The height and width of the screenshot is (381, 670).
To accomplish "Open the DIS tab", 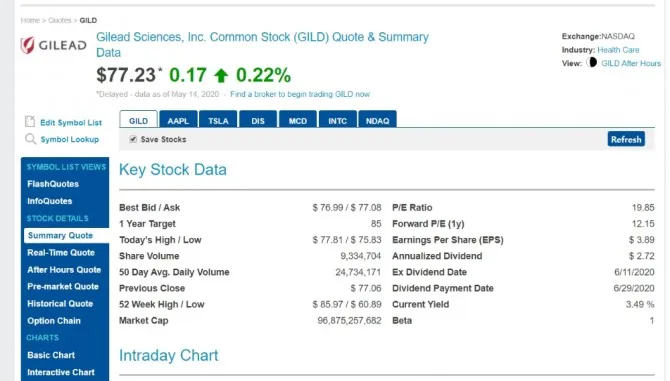I will click(x=258, y=119).
